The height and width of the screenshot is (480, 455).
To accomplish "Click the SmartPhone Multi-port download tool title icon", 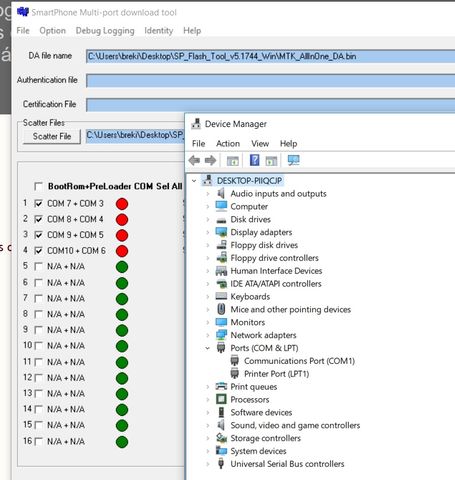I will (x=23, y=12).
